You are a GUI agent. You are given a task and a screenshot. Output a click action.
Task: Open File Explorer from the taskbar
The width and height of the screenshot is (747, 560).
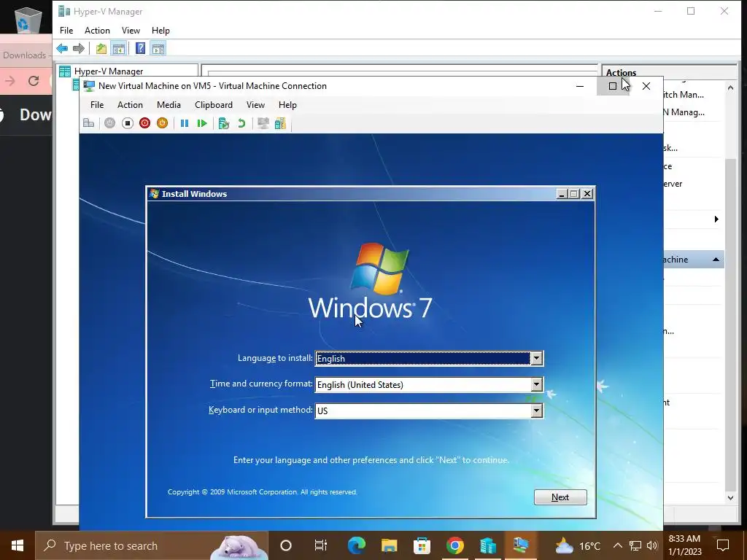pos(389,545)
